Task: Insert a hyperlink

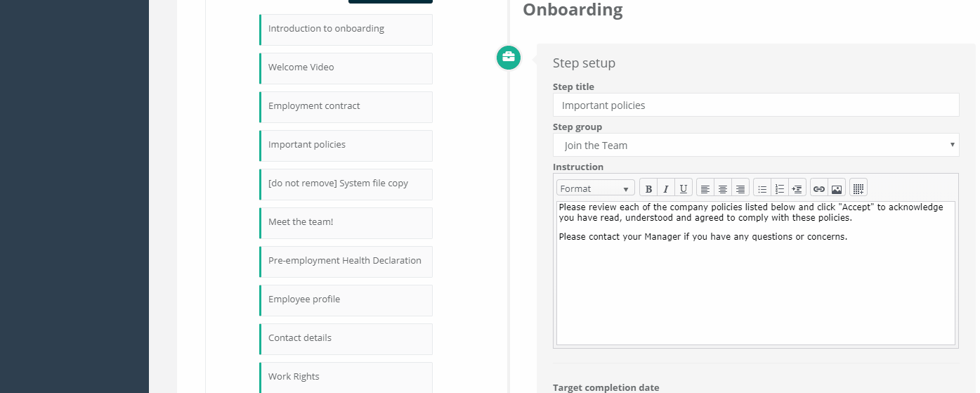Action: tap(819, 188)
